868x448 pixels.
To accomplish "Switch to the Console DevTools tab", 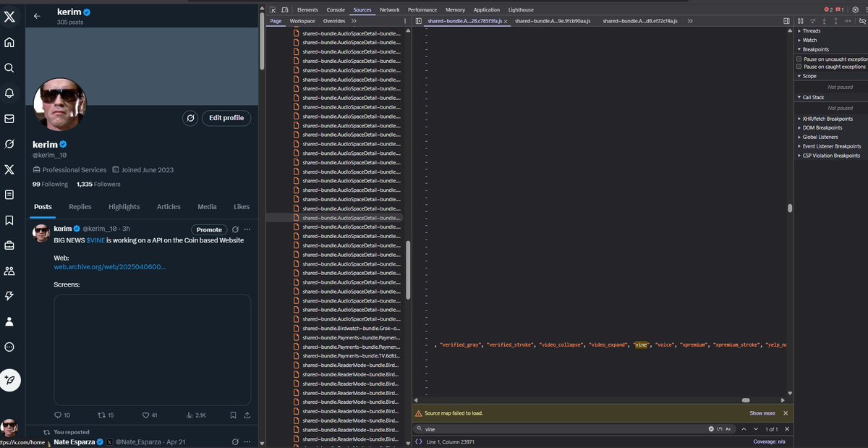I will point(336,10).
